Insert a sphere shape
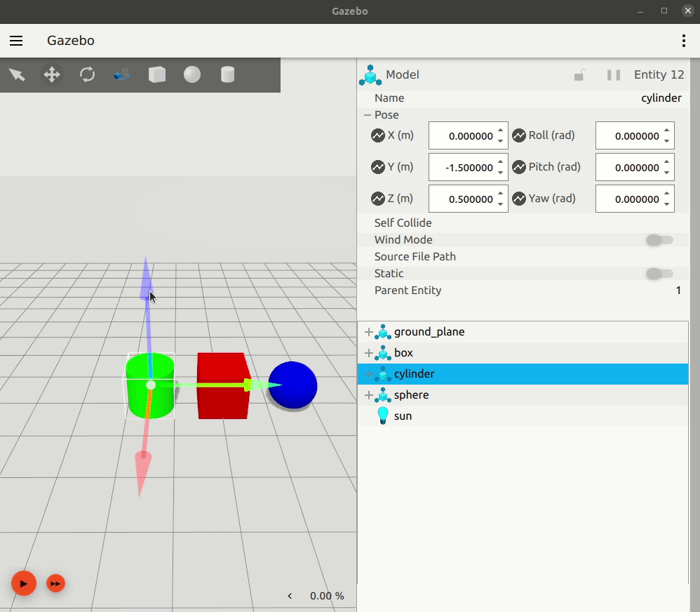This screenshot has height=612, width=700. point(192,74)
